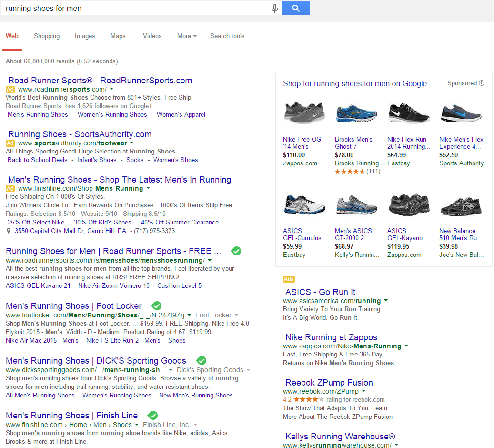The width and height of the screenshot is (494, 448).
Task: Click green checkmark beside DICK'S Sporting Goods result
Action: click(201, 361)
